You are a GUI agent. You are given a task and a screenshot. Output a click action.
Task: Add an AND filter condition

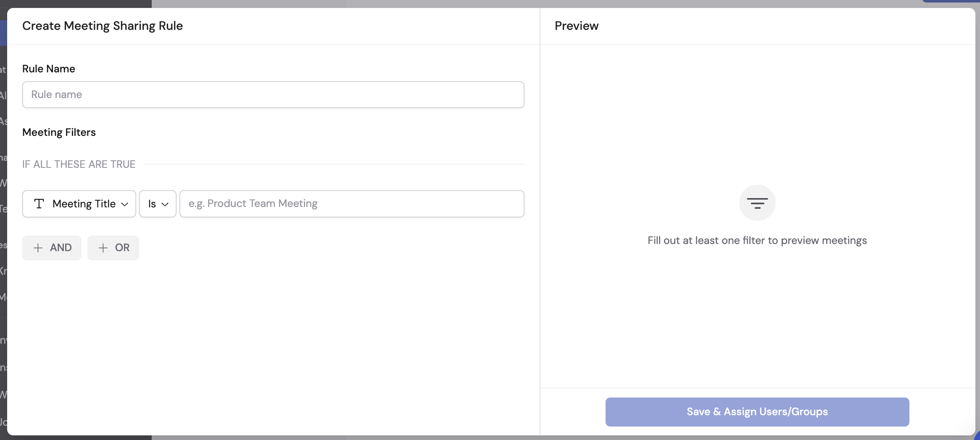point(52,248)
